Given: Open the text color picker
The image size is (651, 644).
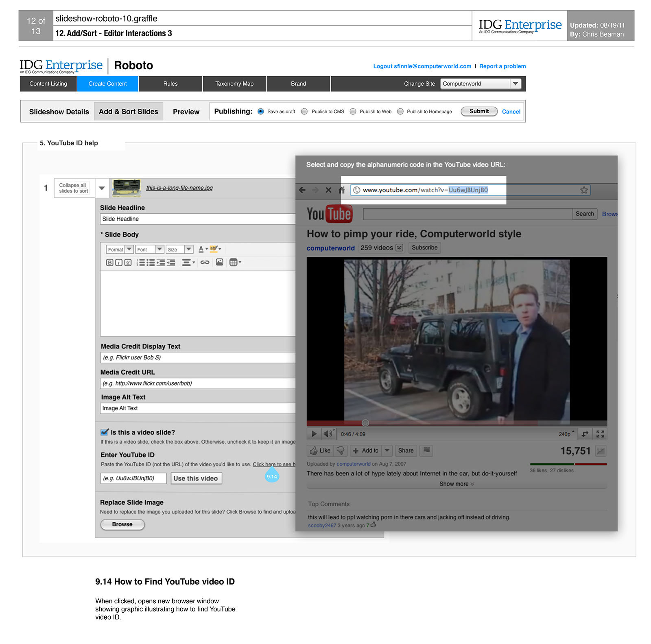Looking at the screenshot, I should (203, 249).
